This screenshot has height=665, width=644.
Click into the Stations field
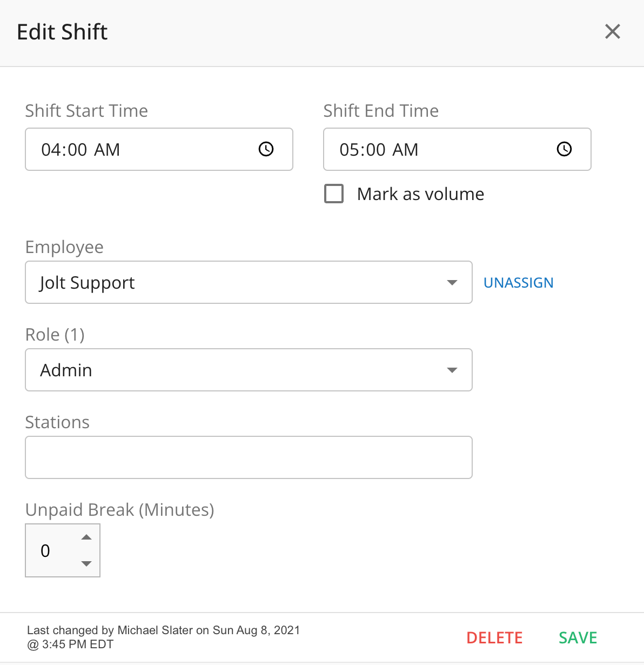[249, 457]
